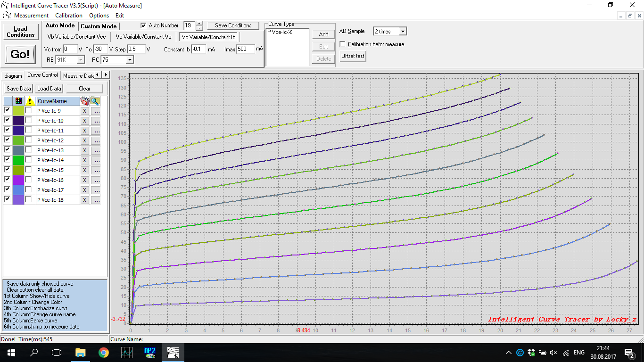
Task: Change color of curve P Vce-Ic-16
Action: point(18,180)
